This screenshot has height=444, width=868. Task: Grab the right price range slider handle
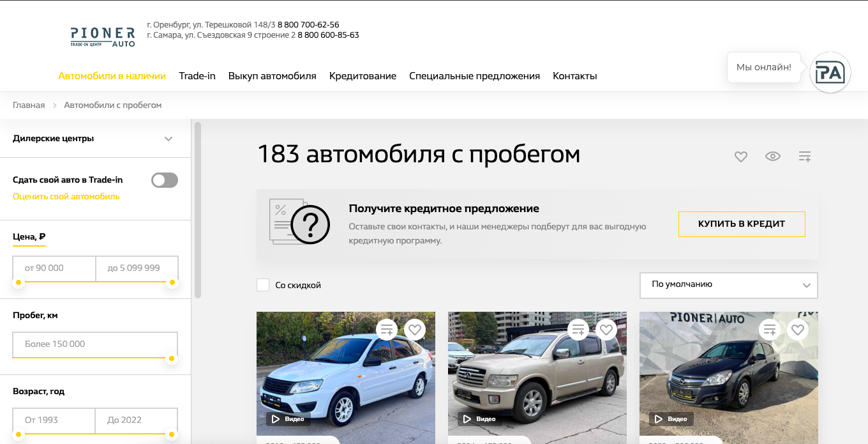pyautogui.click(x=172, y=282)
